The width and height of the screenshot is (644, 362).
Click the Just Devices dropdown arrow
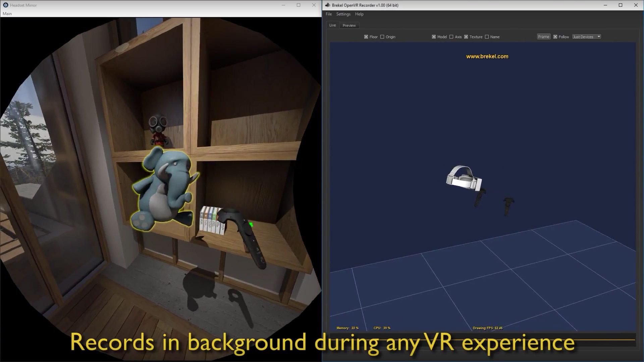coord(598,37)
